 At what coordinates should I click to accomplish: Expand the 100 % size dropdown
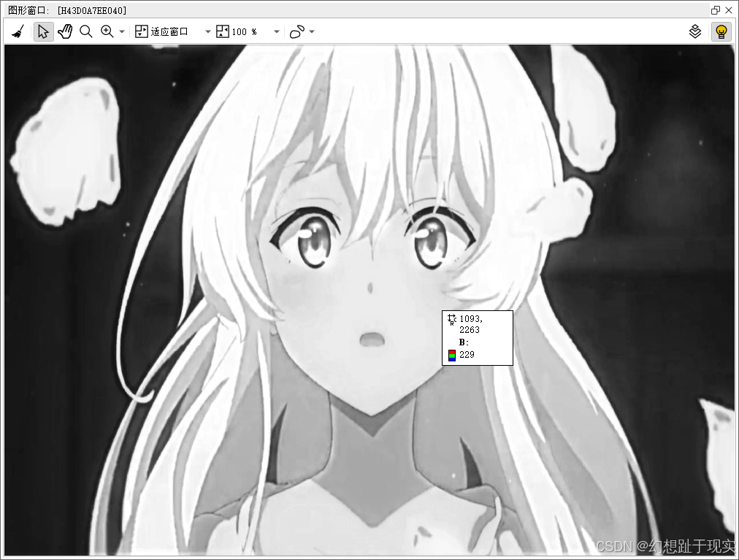click(277, 32)
